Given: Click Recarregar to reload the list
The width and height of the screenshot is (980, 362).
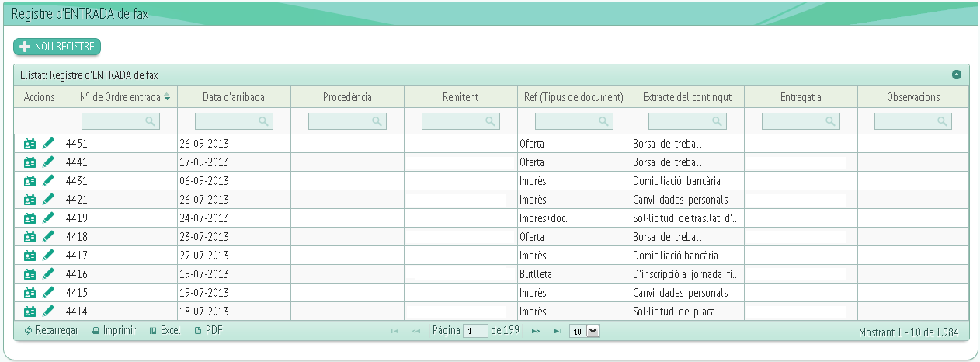Looking at the screenshot, I should pos(51,331).
